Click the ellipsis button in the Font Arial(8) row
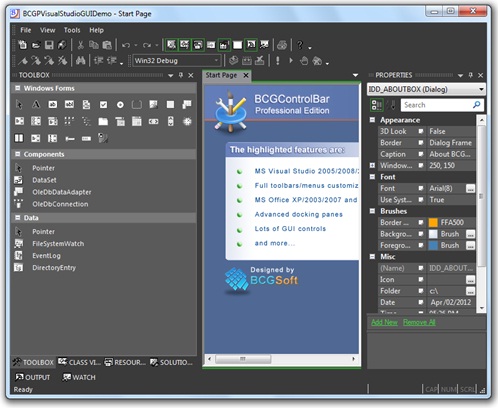This screenshot has width=498, height=408. [x=470, y=189]
